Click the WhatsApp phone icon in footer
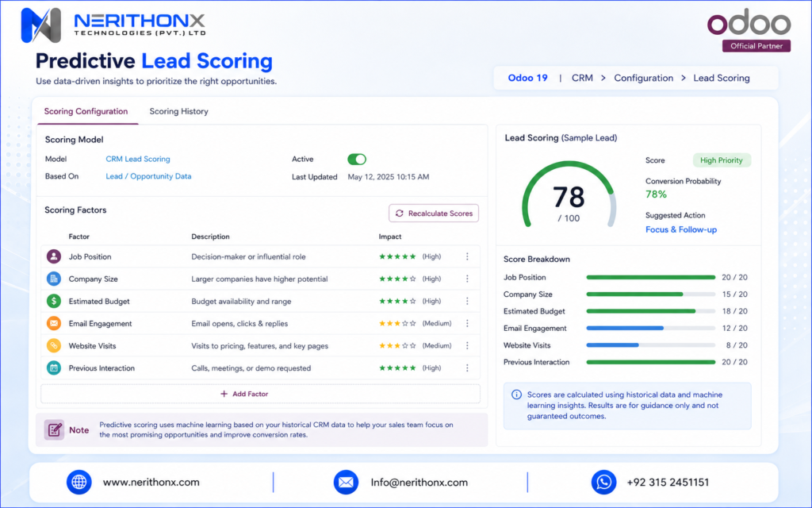The width and height of the screenshot is (812, 508). (x=603, y=482)
